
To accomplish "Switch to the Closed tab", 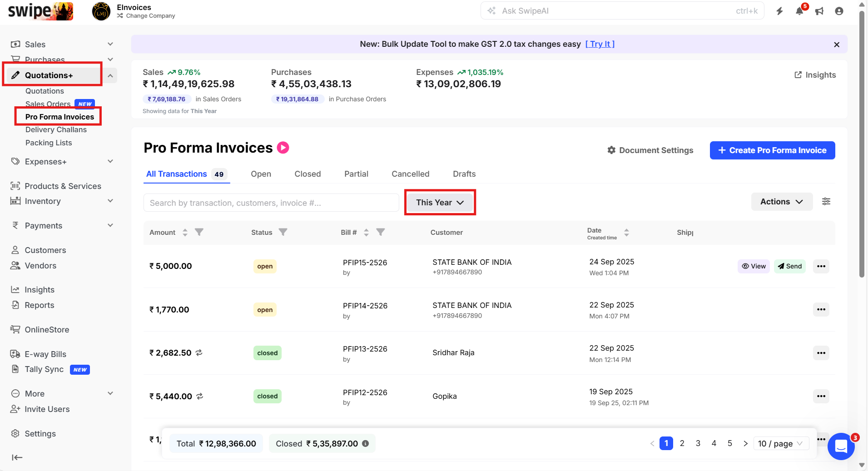I will coord(308,174).
